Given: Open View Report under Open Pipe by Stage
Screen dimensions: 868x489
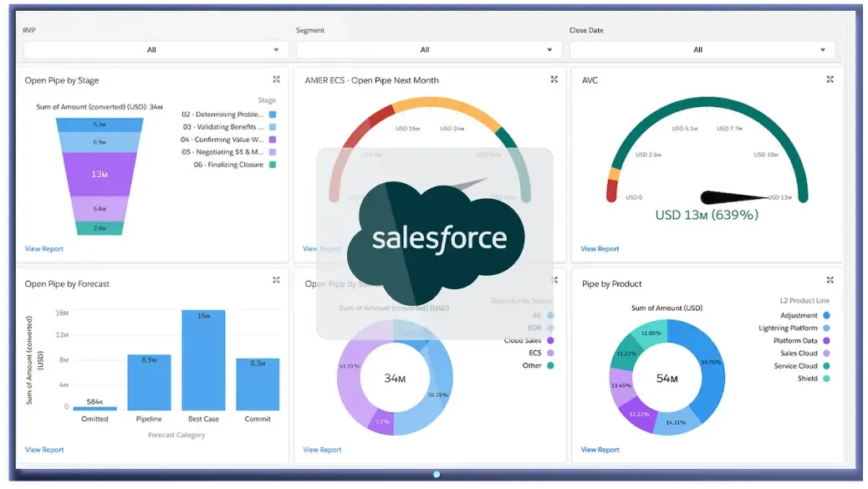Looking at the screenshot, I should point(44,249).
